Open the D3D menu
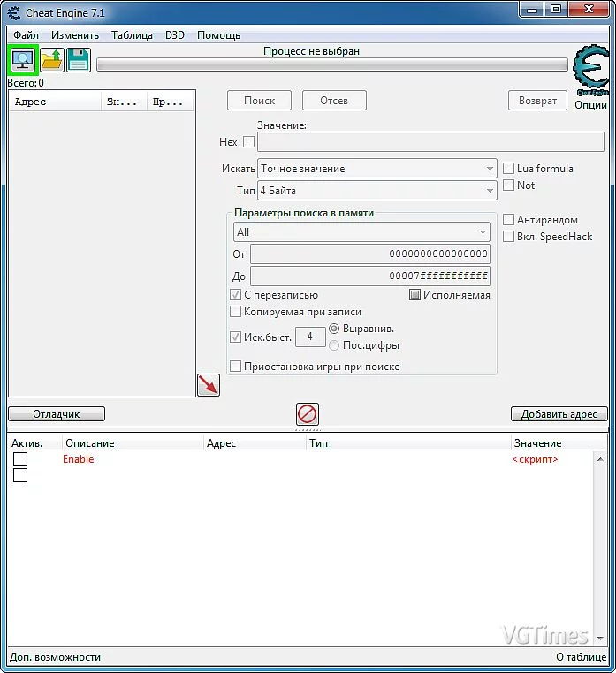Image resolution: width=616 pixels, height=673 pixels. (175, 35)
